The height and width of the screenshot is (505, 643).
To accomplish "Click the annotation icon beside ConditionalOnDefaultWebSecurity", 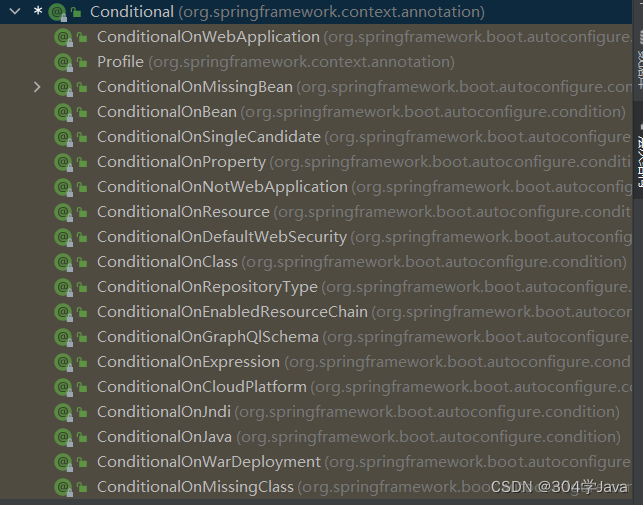I will click(x=63, y=238).
